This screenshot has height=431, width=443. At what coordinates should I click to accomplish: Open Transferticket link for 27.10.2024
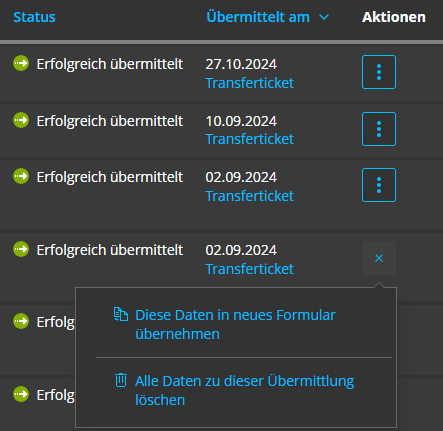pyautogui.click(x=250, y=83)
